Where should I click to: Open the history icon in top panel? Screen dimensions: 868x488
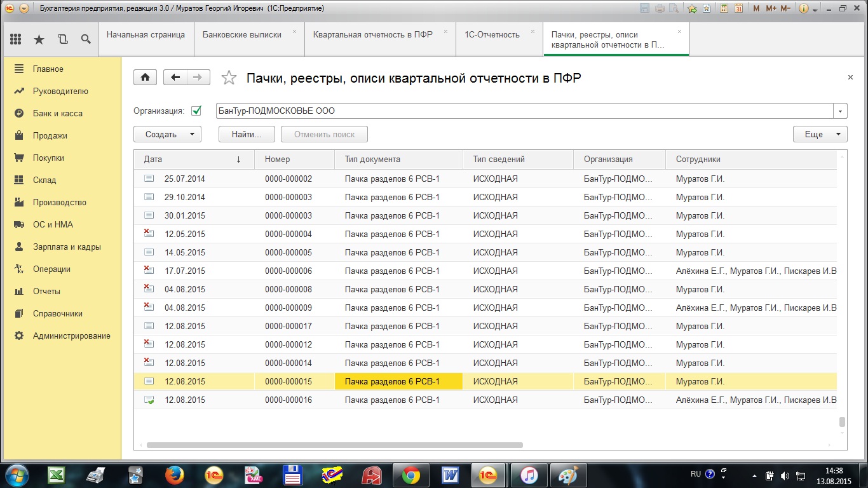(x=62, y=39)
